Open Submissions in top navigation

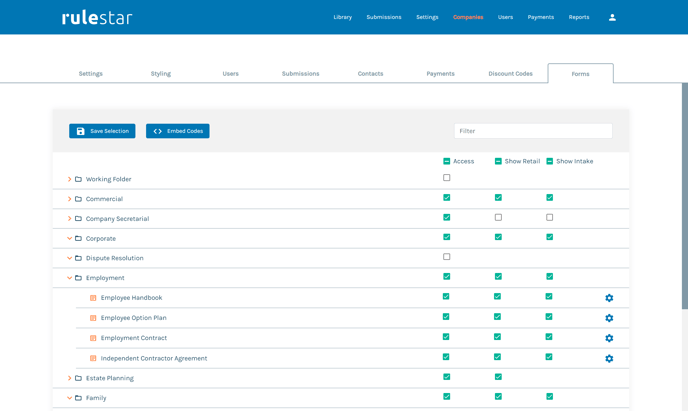pos(384,18)
